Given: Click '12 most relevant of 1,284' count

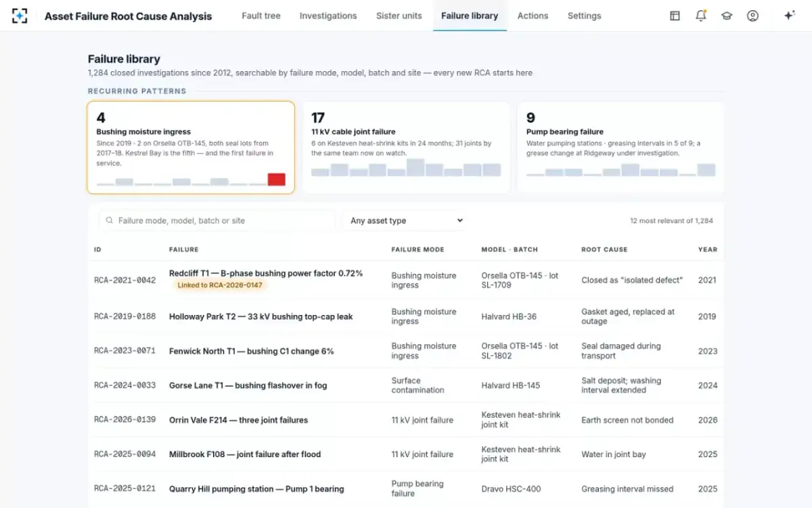Looking at the screenshot, I should tap(671, 221).
